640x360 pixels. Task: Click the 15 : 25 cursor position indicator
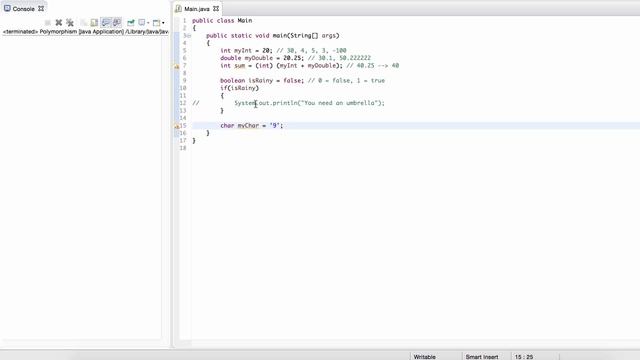pyautogui.click(x=524, y=357)
